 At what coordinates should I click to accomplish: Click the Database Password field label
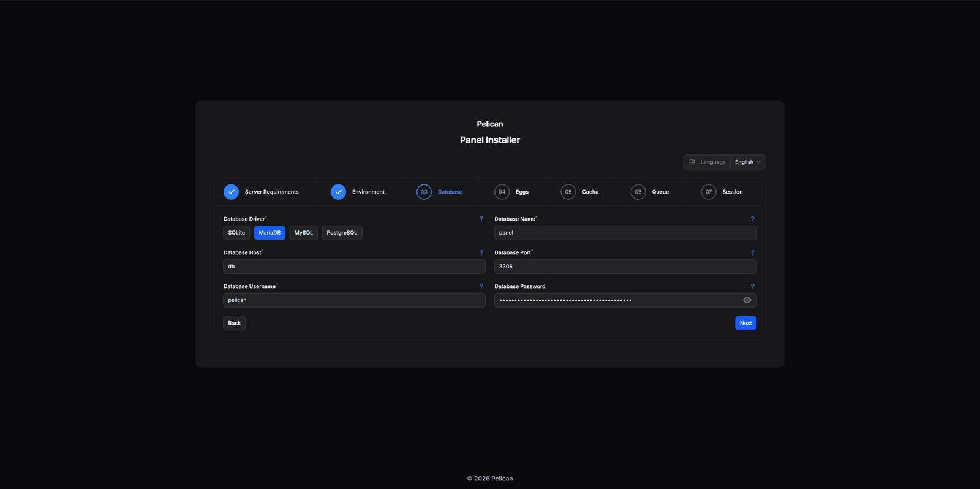520,286
